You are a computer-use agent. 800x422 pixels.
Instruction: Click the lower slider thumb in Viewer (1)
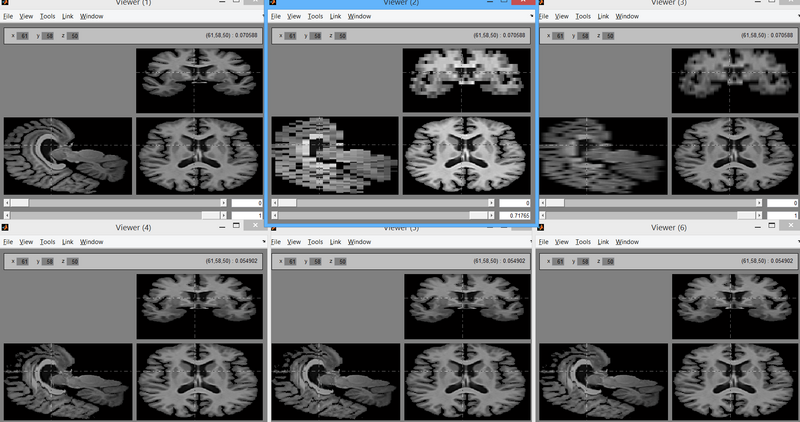click(x=209, y=215)
